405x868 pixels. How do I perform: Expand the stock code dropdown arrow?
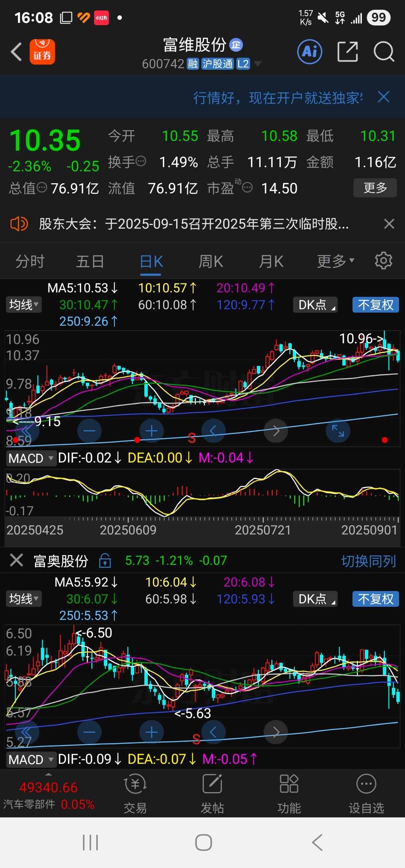click(x=258, y=64)
